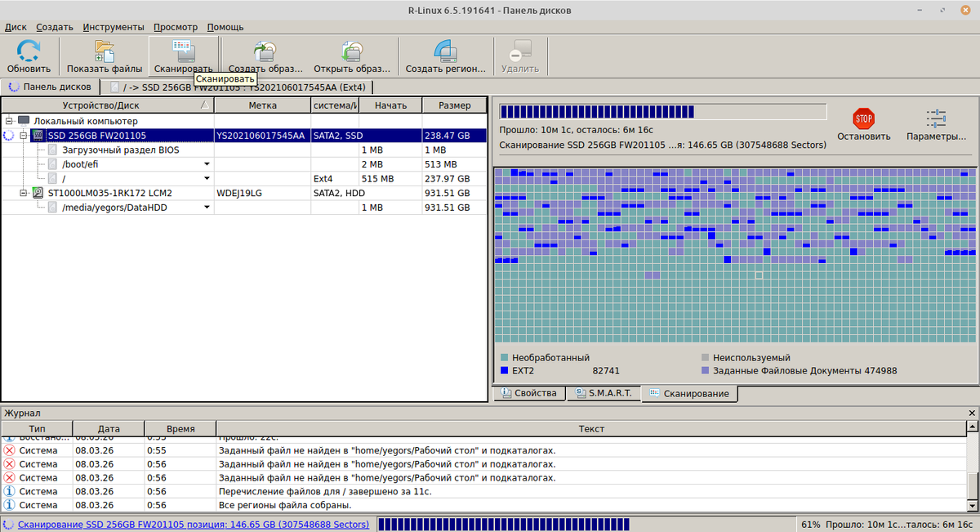Viewport: 980px width, 532px height.
Task: Click the Размер column header
Action: 454,105
